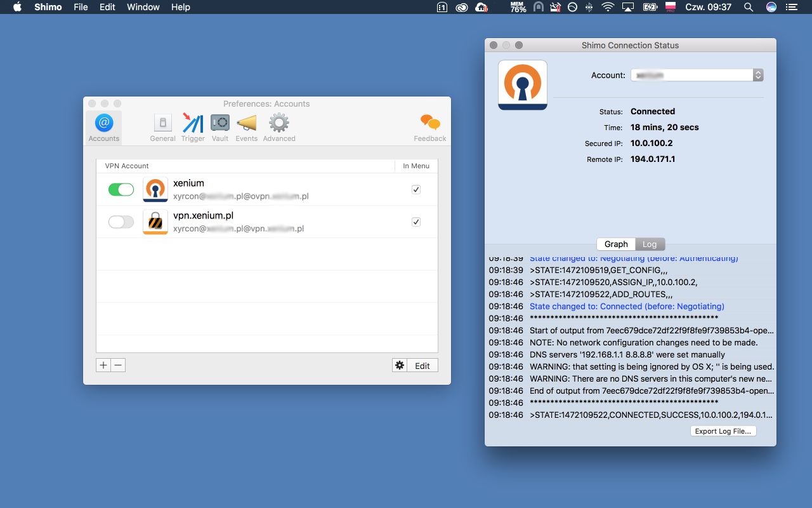Viewport: 812px width, 508px height.
Task: Open the Bluetooth menu bar icon
Action: pos(589,7)
